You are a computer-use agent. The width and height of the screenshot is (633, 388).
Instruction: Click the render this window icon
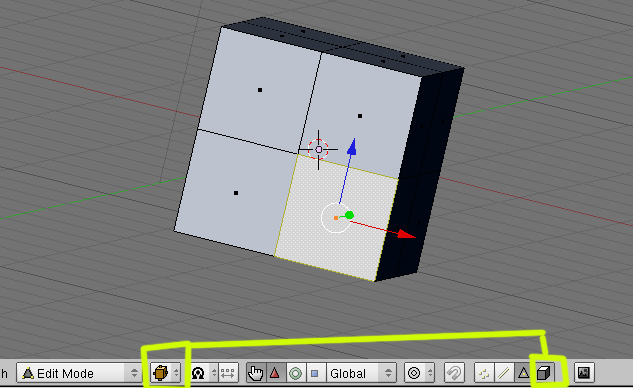(x=584, y=373)
